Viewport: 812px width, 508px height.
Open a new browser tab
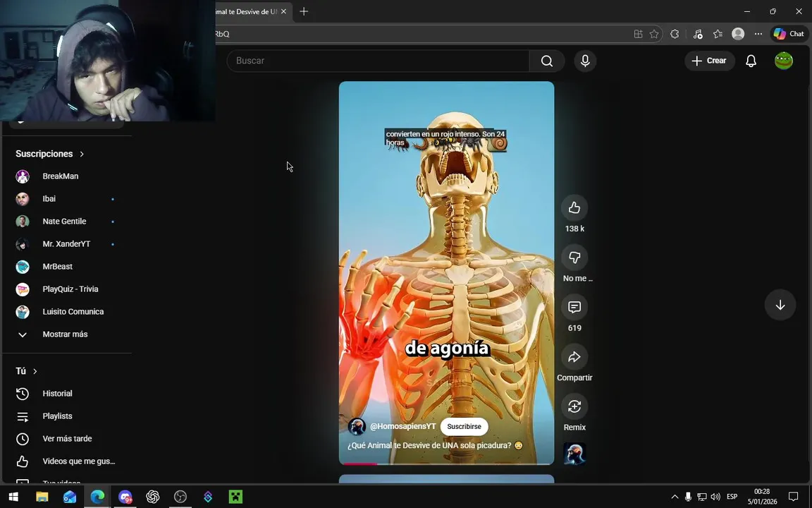pyautogui.click(x=304, y=11)
